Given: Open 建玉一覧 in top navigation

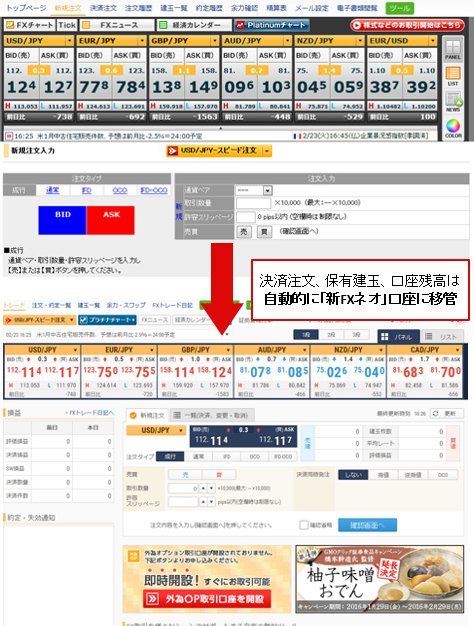Looking at the screenshot, I should click(x=173, y=8).
